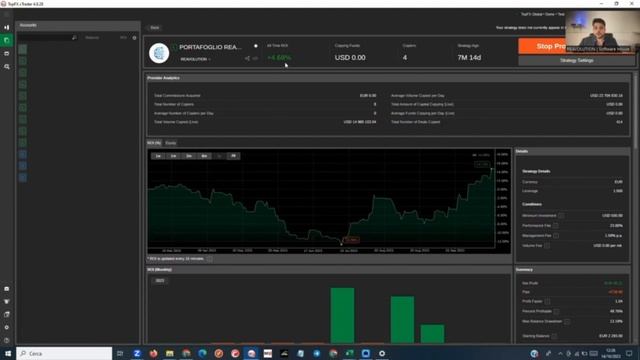Select the 1w chart time range
Image resolution: width=640 pixels, height=360 pixels.
click(158, 156)
